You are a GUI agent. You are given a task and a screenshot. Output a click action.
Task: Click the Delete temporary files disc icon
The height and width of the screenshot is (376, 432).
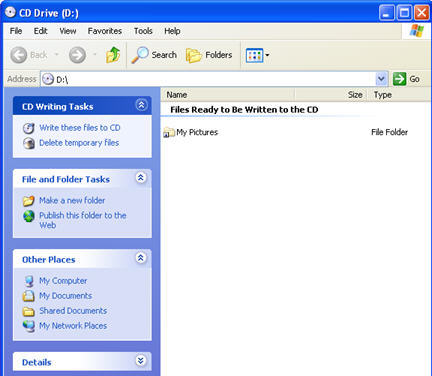(29, 143)
